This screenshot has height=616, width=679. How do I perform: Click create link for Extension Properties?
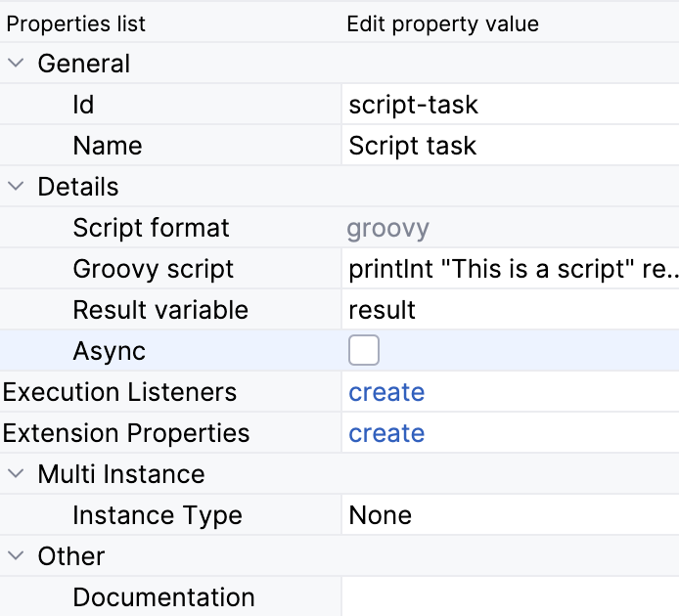pyautogui.click(x=386, y=433)
